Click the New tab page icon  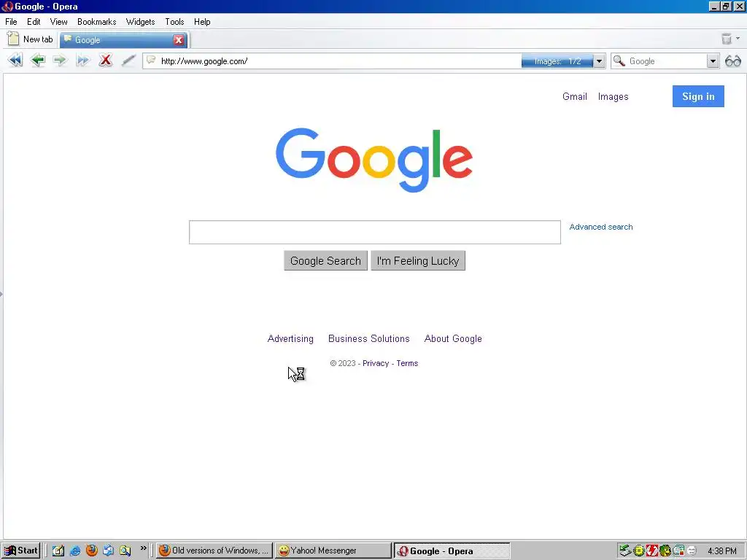[x=13, y=39]
